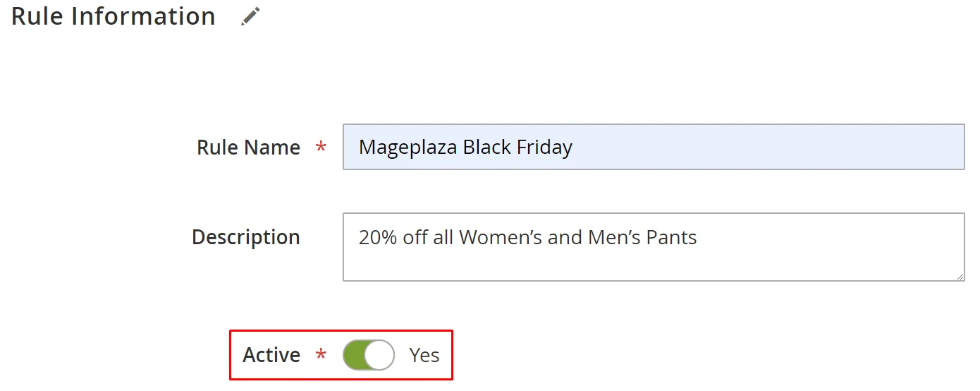Click the "Yes" label beside the toggle
Image resolution: width=980 pixels, height=391 pixels.
424,355
